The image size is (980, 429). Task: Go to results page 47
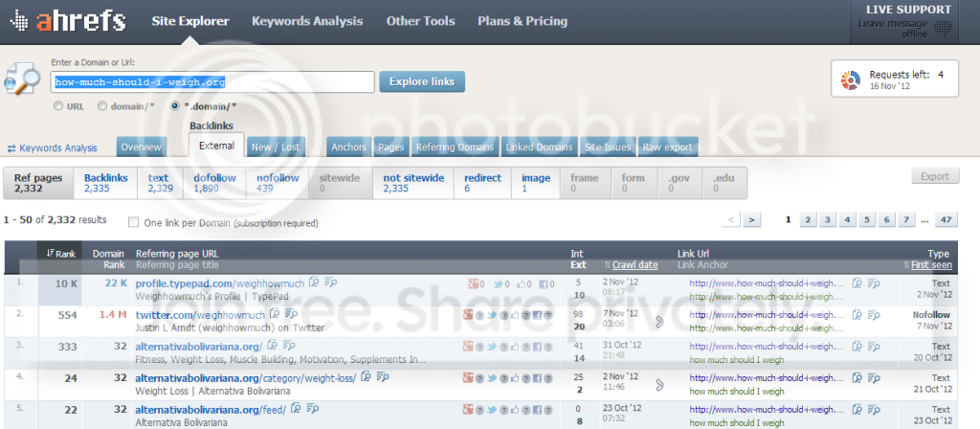(947, 219)
